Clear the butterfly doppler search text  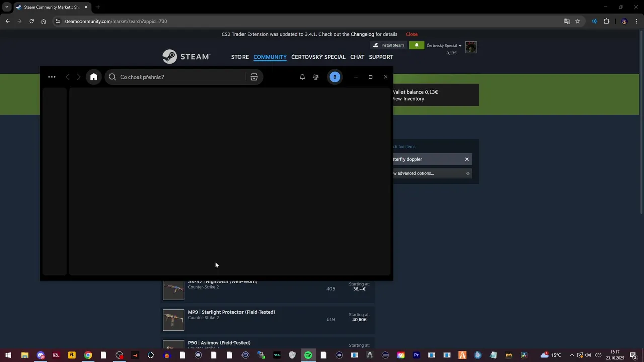point(467,159)
